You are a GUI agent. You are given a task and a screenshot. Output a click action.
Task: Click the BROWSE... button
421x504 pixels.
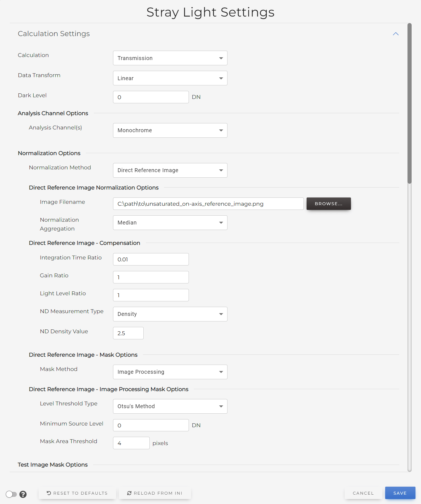pos(329,204)
